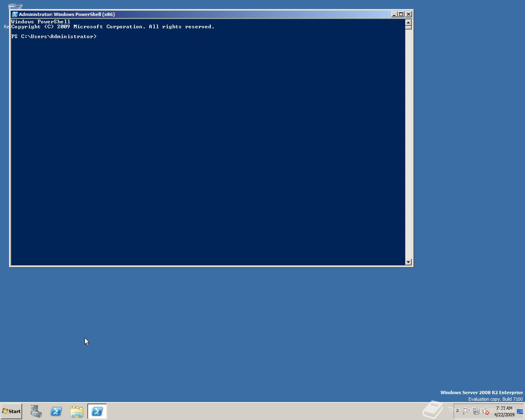This screenshot has width=525, height=420.
Task: Open the PowerShell window system menu icon
Action: (15, 14)
